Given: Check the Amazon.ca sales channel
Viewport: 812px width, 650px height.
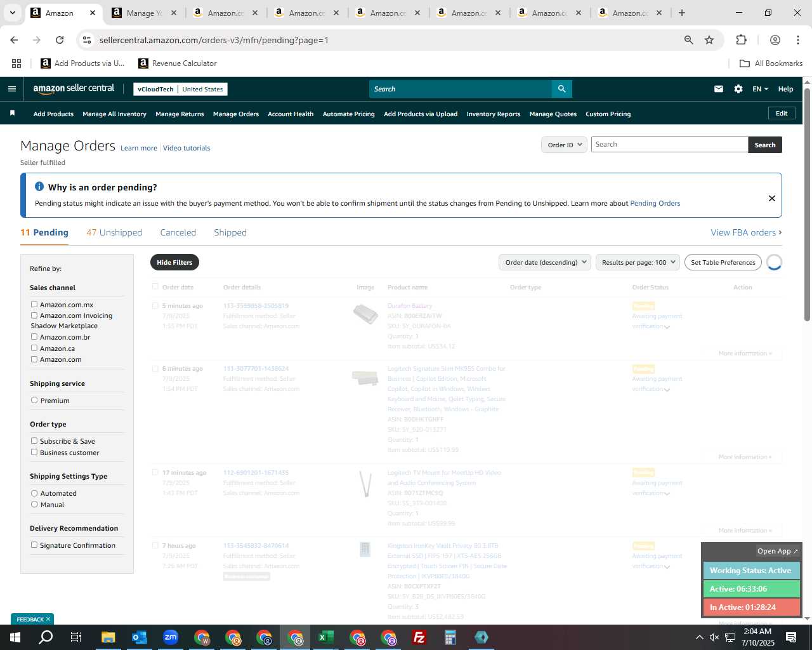Looking at the screenshot, I should [34, 348].
